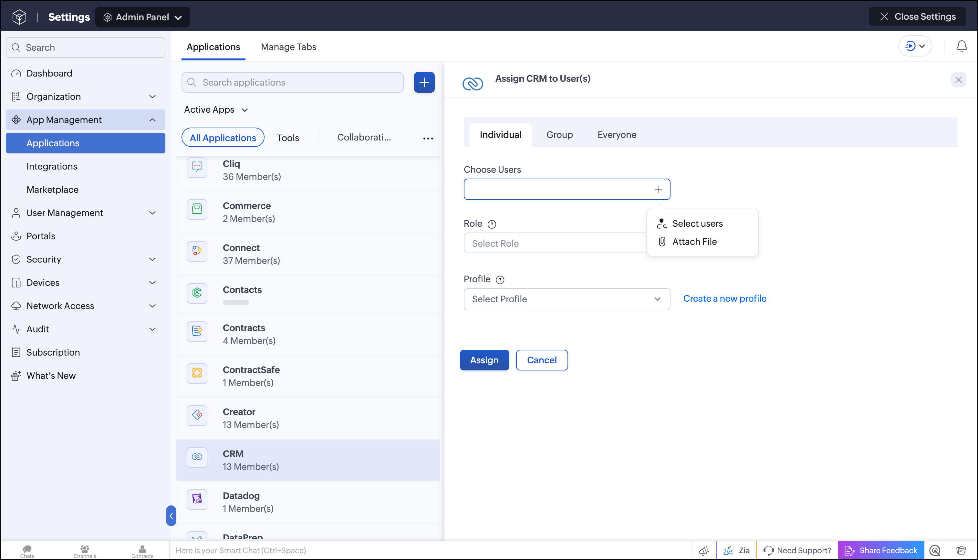This screenshot has height=560, width=978.
Task: Switch to the Group assignment tab
Action: pyautogui.click(x=559, y=135)
